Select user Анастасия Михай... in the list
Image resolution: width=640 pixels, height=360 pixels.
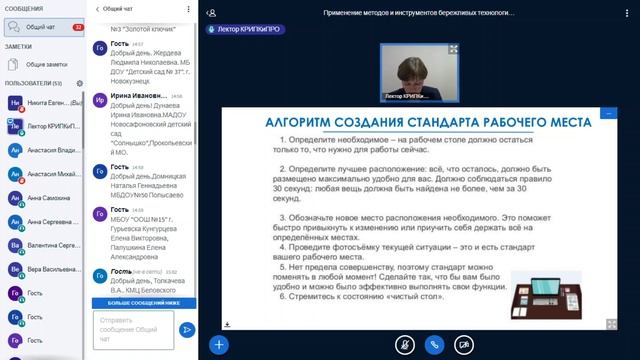coord(44,174)
